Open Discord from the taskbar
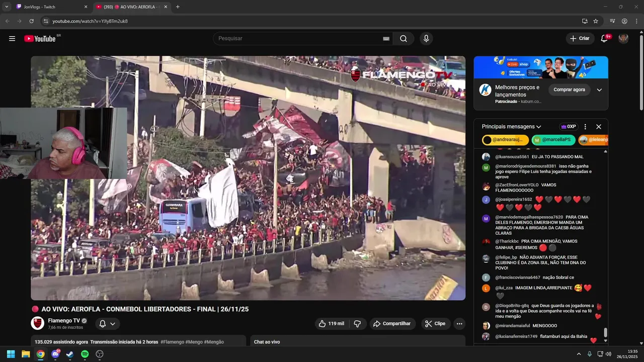Screen dimensions: 644x362 (x=55, y=354)
